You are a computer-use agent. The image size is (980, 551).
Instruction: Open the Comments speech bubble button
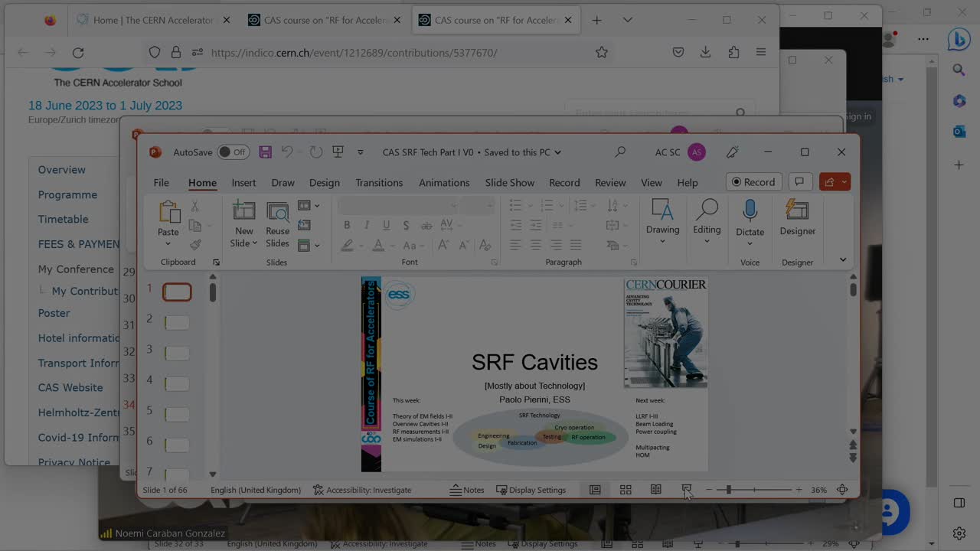pos(799,182)
